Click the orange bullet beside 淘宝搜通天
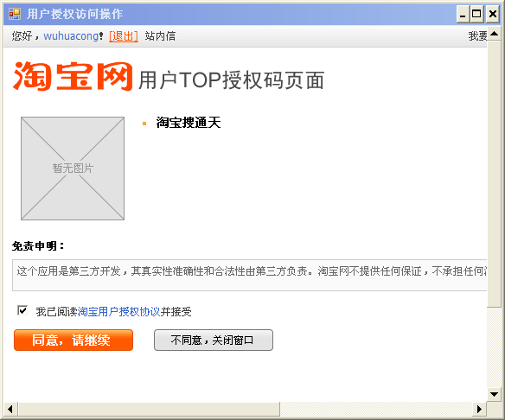Viewport: 505px width, 420px height. (x=144, y=124)
